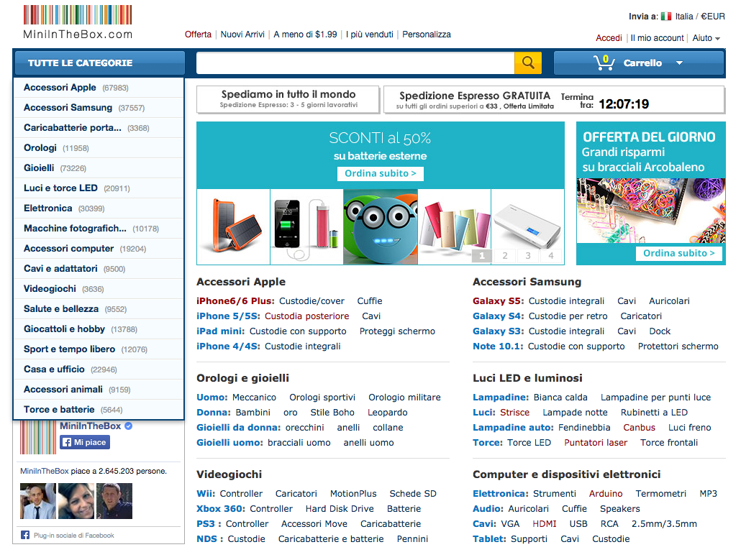741x560 pixels.
Task: Open the Aiuto dropdown menu
Action: [x=706, y=38]
